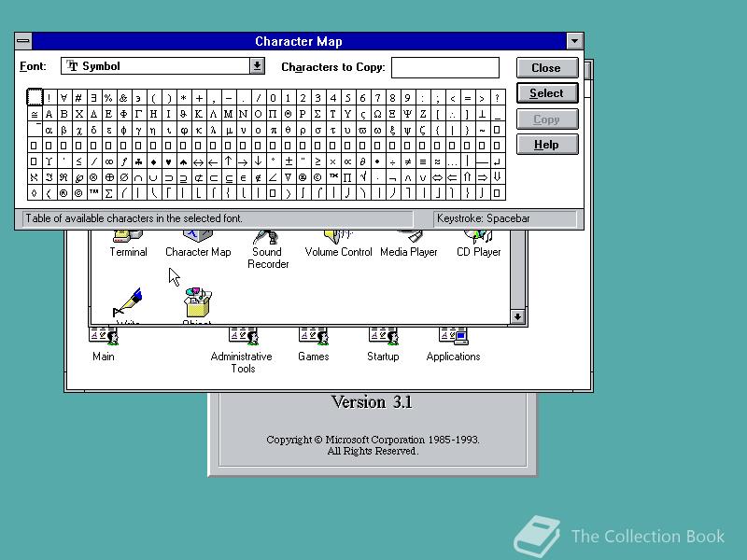
Task: Pick the lowercase mu μ cell
Action: tap(228, 129)
